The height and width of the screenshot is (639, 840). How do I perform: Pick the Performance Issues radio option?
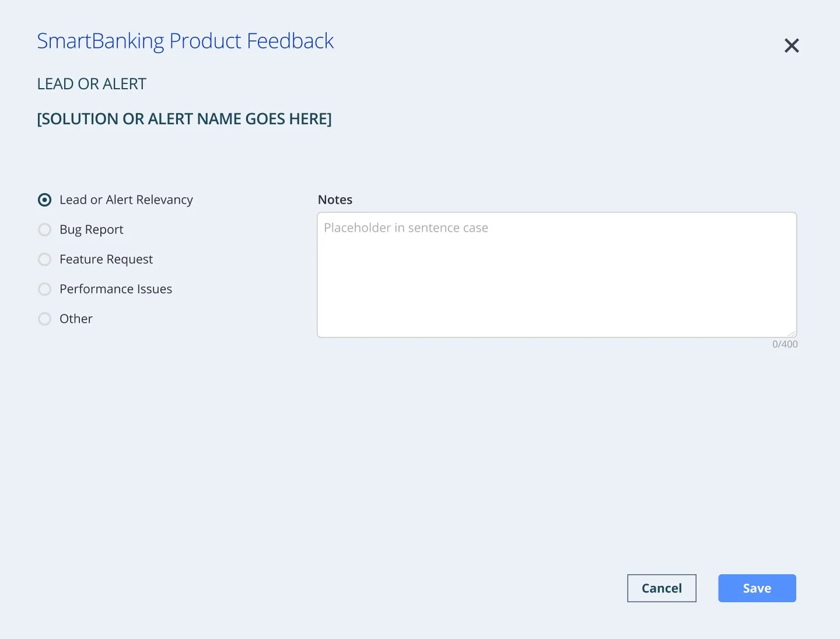pyautogui.click(x=44, y=289)
